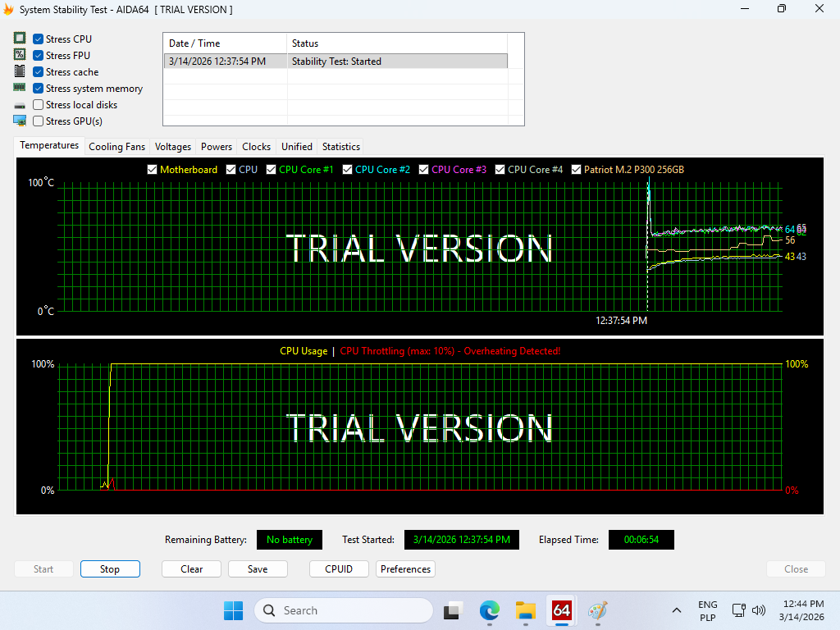Image resolution: width=840 pixels, height=630 pixels.
Task: Open the network status tray icon
Action: pos(739,610)
